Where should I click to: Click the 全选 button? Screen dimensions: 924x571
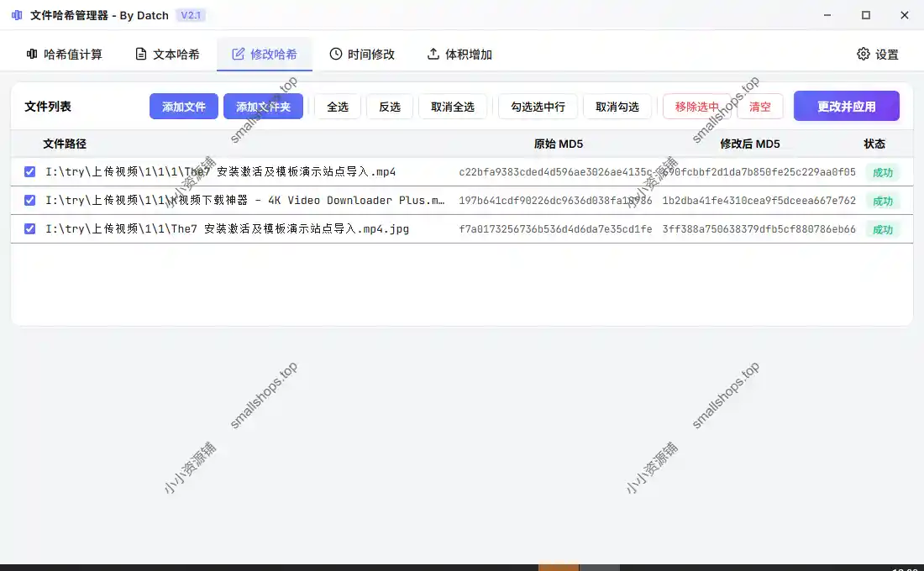[x=338, y=107]
